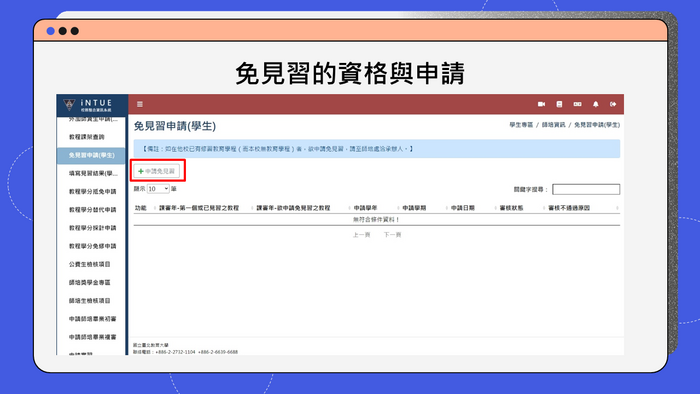Open 教程學分免修申請 sidebar item
The width and height of the screenshot is (700, 394).
(92, 246)
